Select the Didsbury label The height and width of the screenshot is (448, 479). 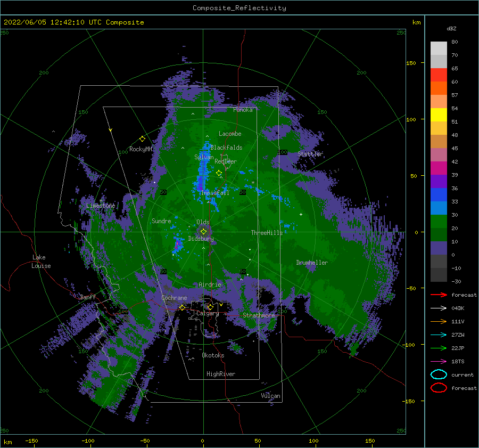[x=201, y=239]
